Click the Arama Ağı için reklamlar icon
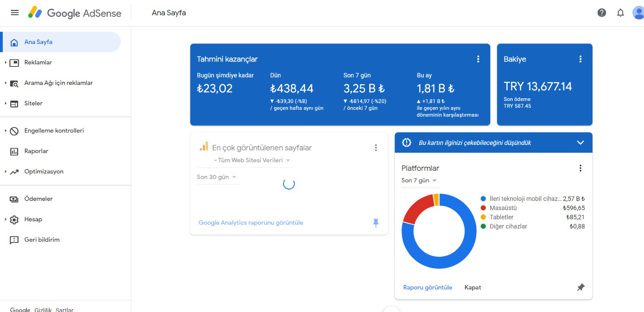 [14, 83]
